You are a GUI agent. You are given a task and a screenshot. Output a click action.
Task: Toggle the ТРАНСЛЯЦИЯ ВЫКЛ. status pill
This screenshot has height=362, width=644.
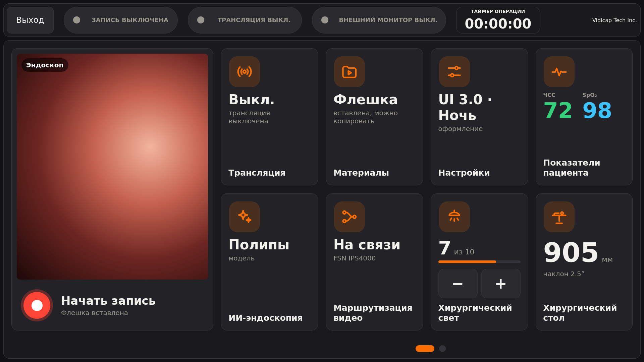(245, 20)
